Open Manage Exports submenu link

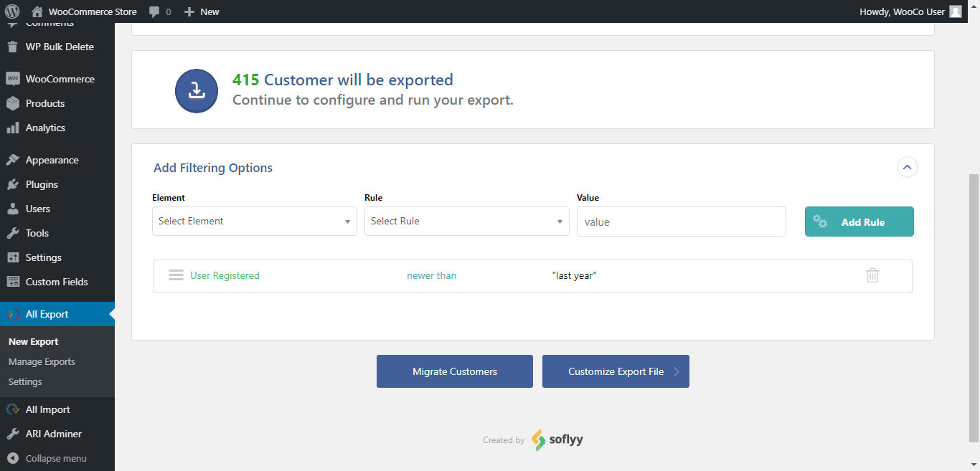(42, 362)
